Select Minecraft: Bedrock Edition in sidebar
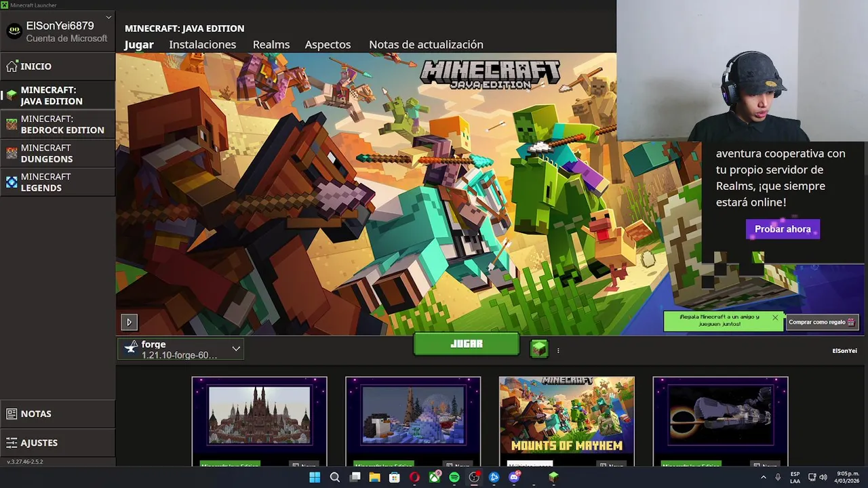The height and width of the screenshot is (488, 868). click(58, 124)
